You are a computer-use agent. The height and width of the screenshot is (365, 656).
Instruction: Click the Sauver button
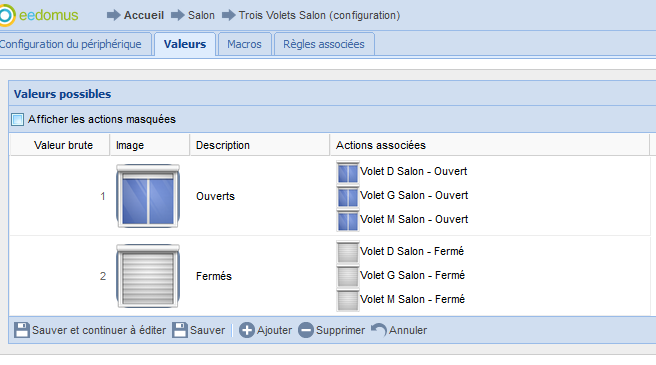click(199, 330)
